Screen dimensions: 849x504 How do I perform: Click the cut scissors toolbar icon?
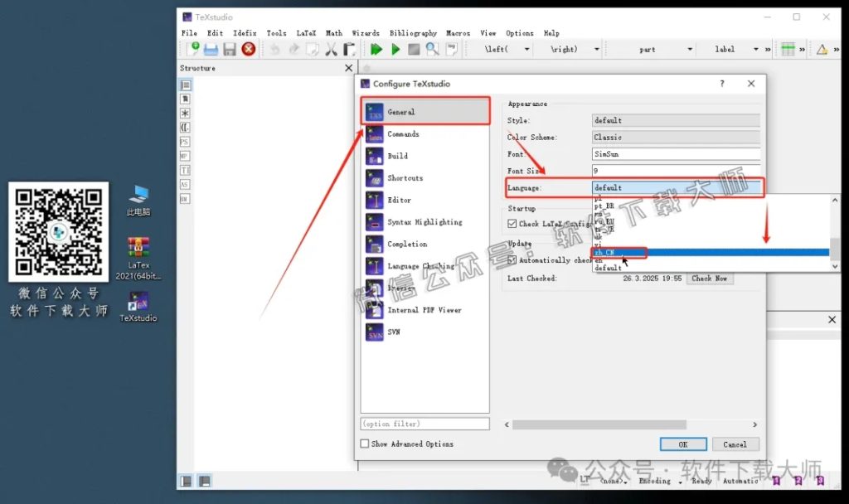(x=332, y=50)
